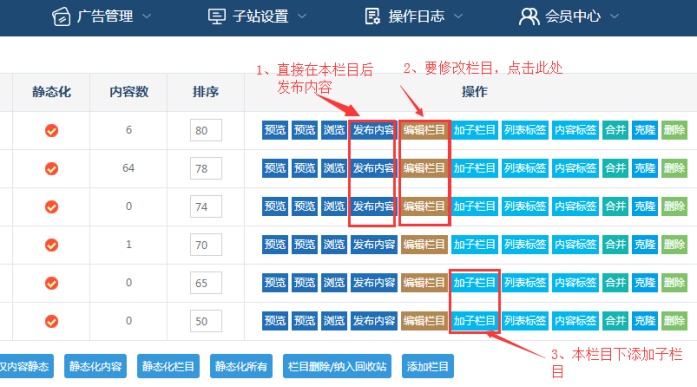Click 编辑栏目 in the row with order 78
Image resolution: width=697 pixels, height=387 pixels.
tap(424, 168)
